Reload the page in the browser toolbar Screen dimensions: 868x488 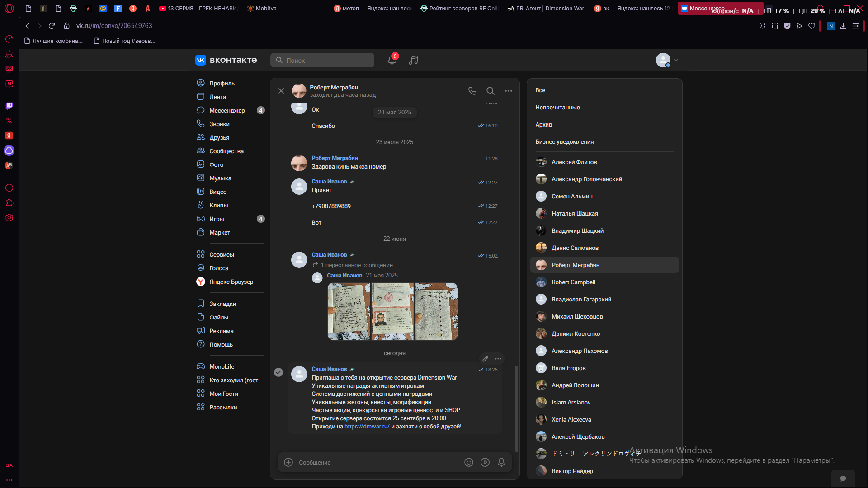tap(52, 26)
